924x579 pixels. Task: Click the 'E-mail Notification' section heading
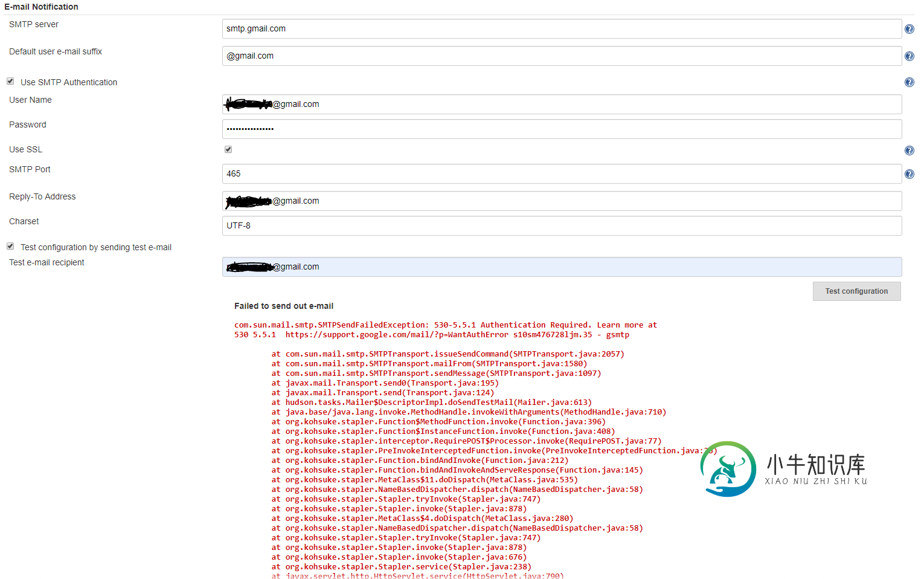(42, 7)
